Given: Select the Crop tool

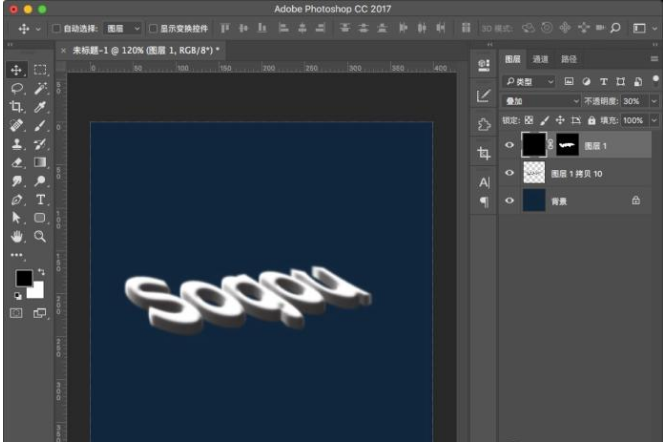Looking at the screenshot, I should [16, 106].
